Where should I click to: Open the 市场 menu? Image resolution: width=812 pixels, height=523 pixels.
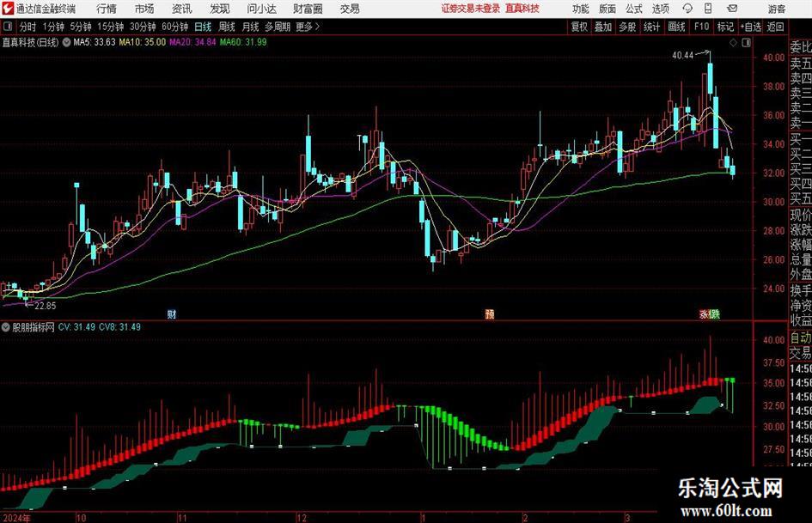(144, 9)
